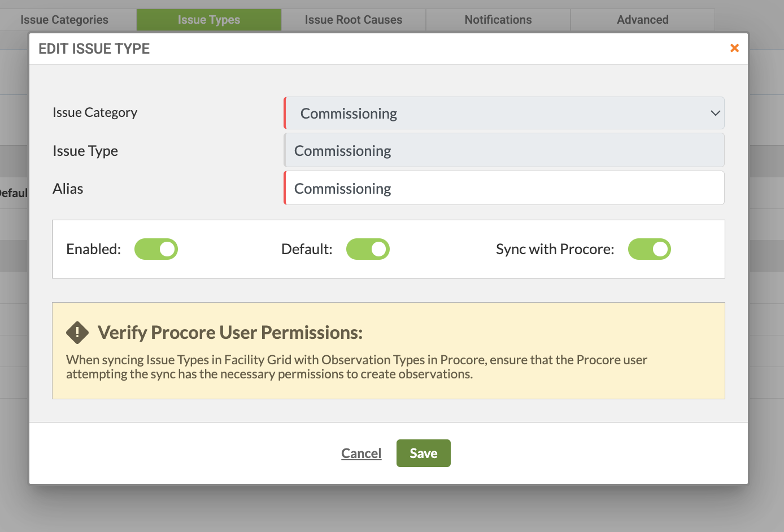Select the Notifications tab
The image size is (784, 532).
point(498,19)
